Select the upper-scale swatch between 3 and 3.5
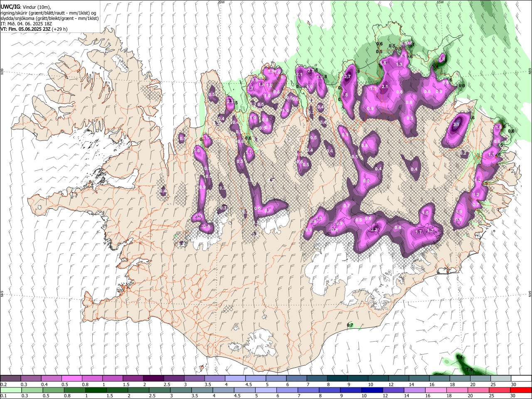The width and height of the screenshot is (532, 399). pos(194,378)
